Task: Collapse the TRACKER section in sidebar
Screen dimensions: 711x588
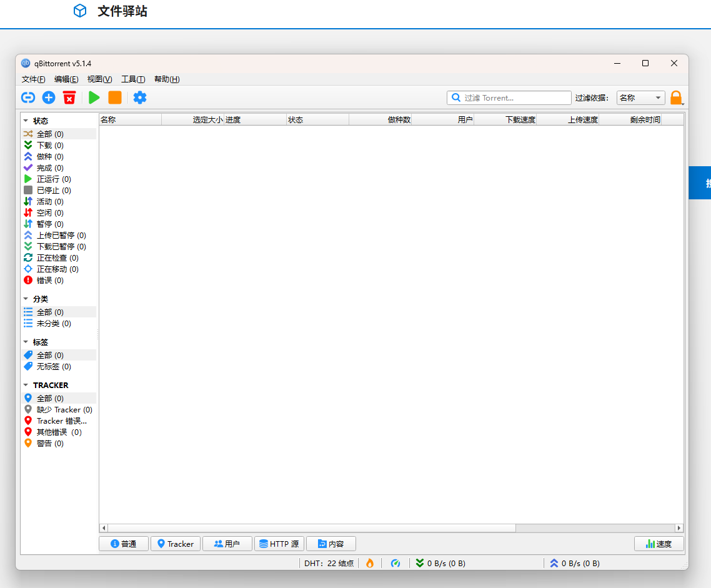Action: pos(26,386)
